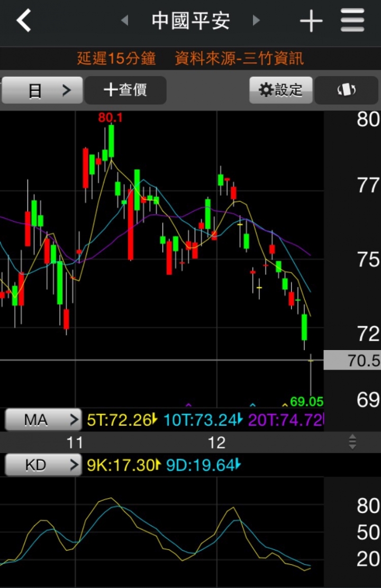Adjust panel height with up-down handle

[352, 442]
